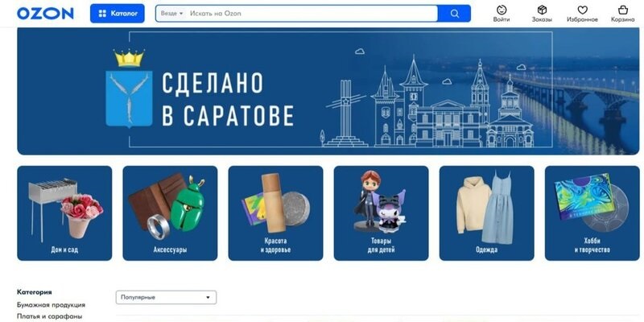Expand the Везде search scope dropdown
The image size is (644, 322).
point(171,14)
